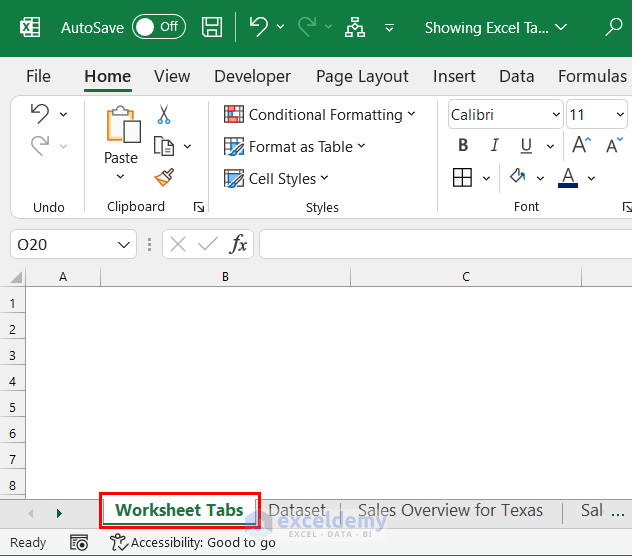632x556 pixels.
Task: Click the Format Painter brush icon
Action: 164,178
